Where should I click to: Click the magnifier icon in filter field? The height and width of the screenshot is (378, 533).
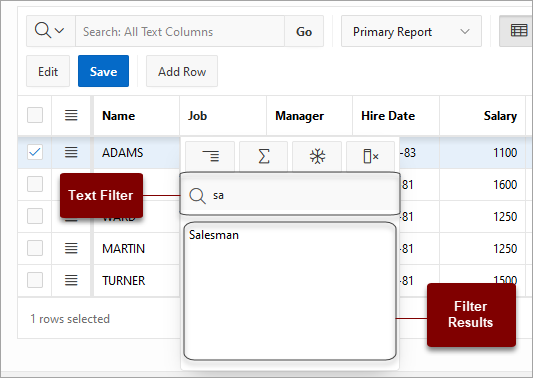click(x=197, y=196)
